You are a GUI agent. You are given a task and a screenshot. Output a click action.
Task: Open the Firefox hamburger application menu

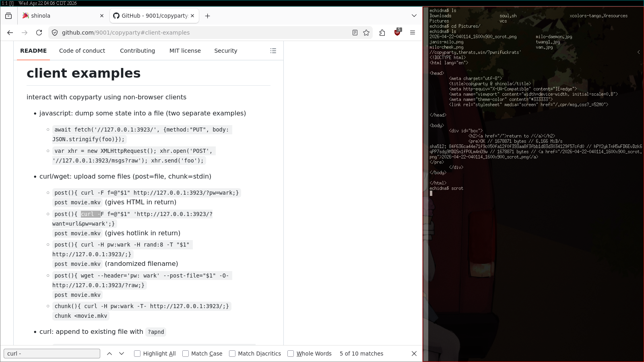tap(413, 33)
